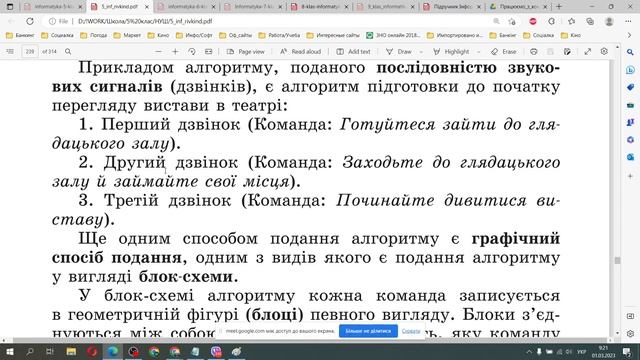
Task: Expand the Highlight color options arrow
Action: pyautogui.click(x=478, y=52)
